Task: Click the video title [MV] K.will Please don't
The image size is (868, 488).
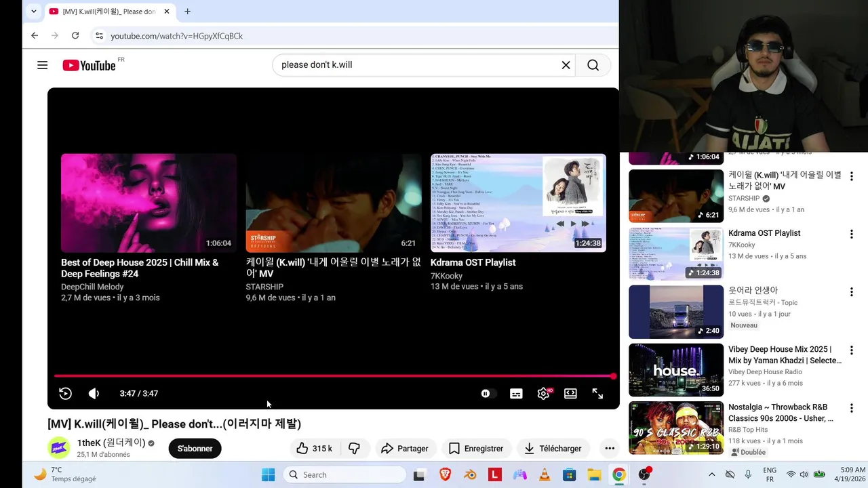Action: [174, 424]
